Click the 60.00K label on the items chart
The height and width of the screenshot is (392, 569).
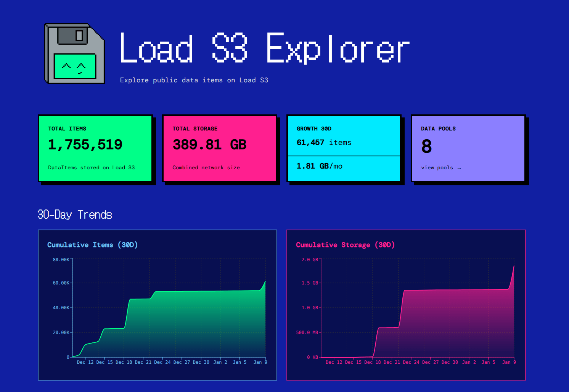pos(61,283)
